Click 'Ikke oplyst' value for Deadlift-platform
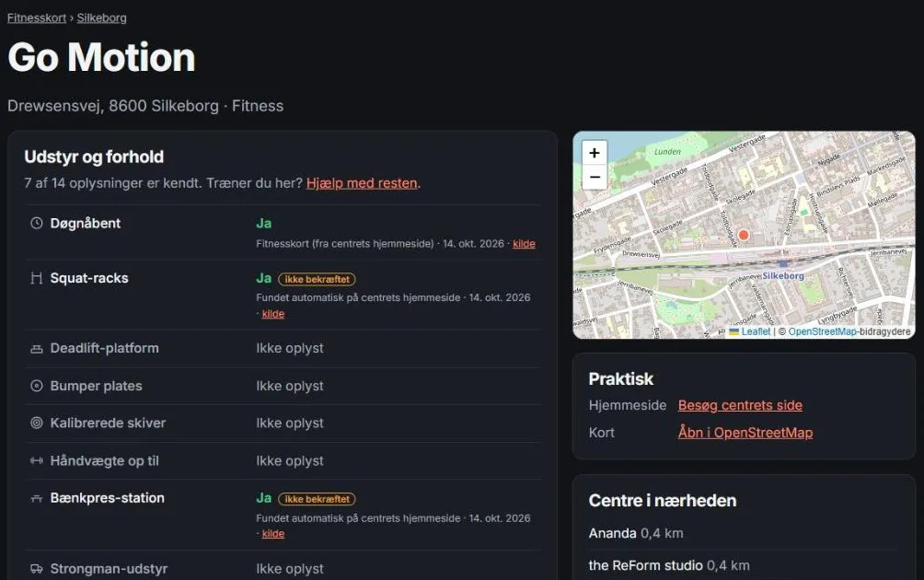This screenshot has height=580, width=924. pyautogui.click(x=290, y=348)
